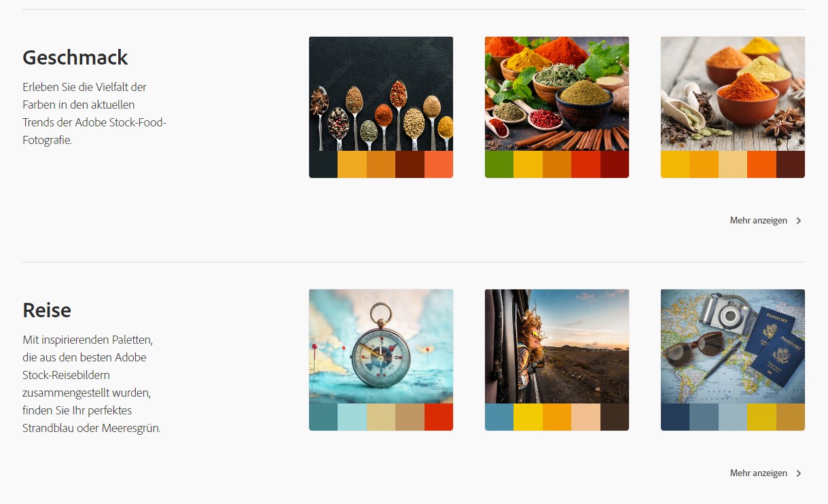Open Mehr anzeigen link in Geschmack section

click(759, 221)
